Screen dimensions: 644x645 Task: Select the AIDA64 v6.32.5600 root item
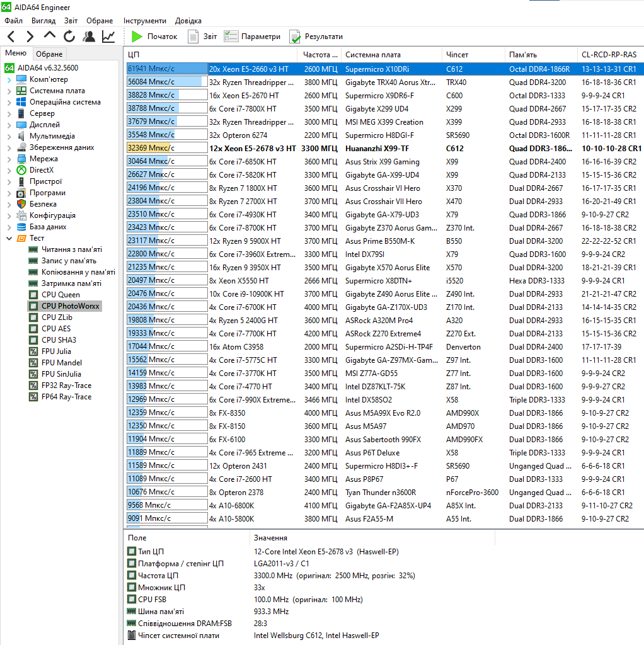pyautogui.click(x=42, y=68)
